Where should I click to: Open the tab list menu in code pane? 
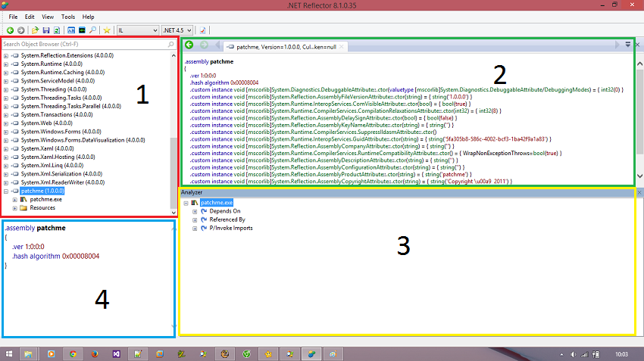628,45
